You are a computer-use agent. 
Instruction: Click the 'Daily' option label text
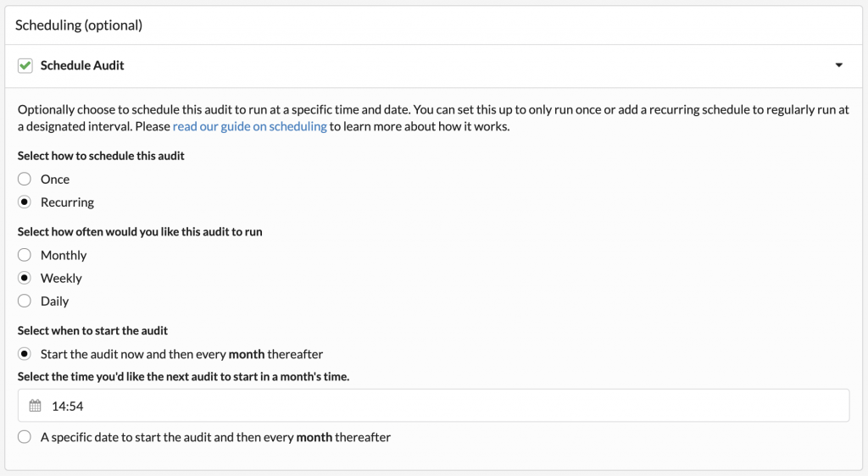tap(54, 302)
